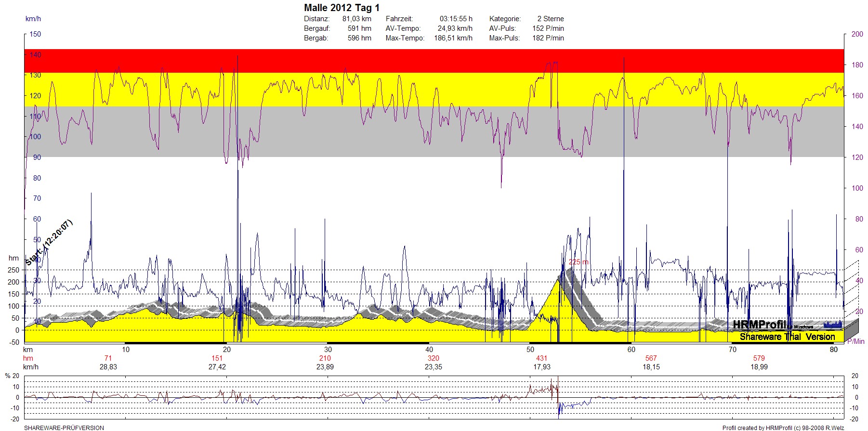Click the 'Shareware Trial Version' watermark text
Image resolution: width=868 pixels, height=431 pixels.
coord(787,337)
